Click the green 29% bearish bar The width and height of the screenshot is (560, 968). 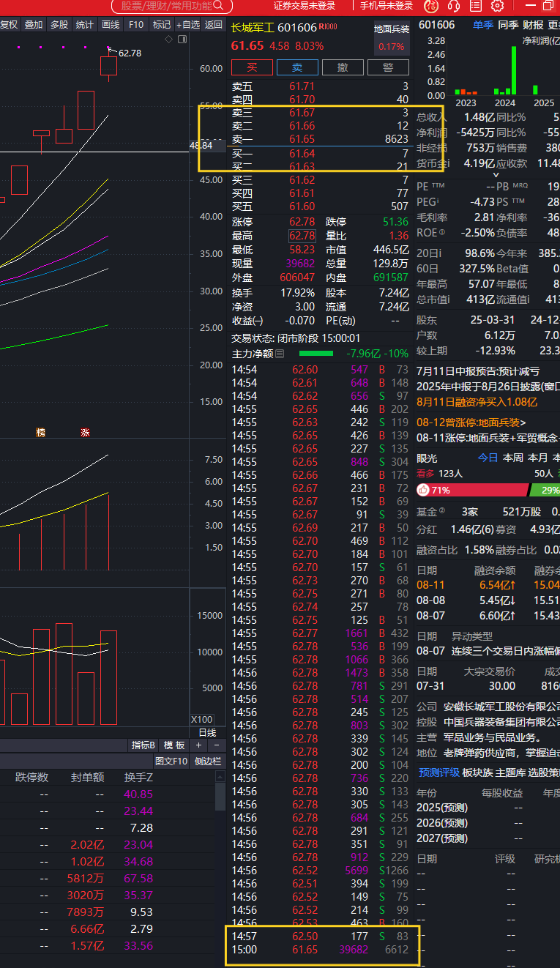point(545,490)
